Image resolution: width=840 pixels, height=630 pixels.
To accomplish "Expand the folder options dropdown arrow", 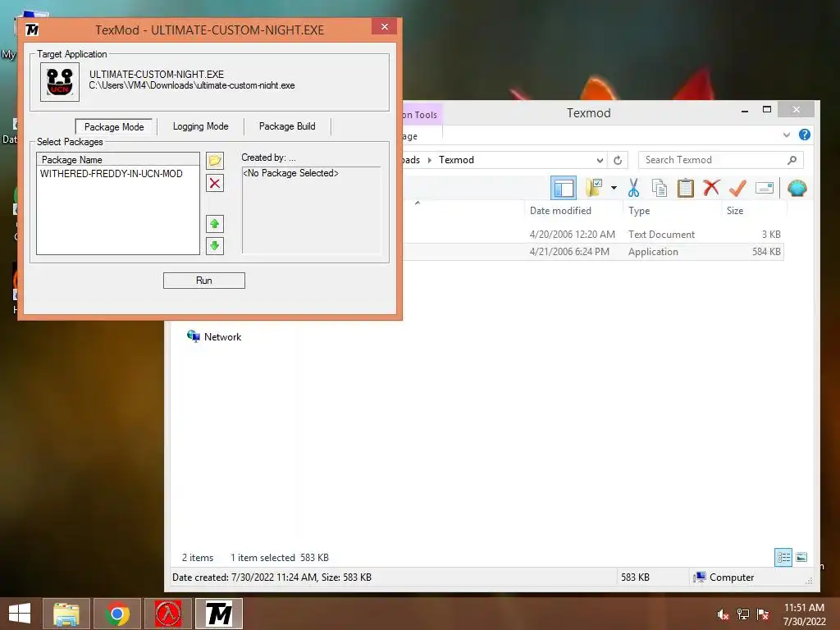I will point(614,188).
